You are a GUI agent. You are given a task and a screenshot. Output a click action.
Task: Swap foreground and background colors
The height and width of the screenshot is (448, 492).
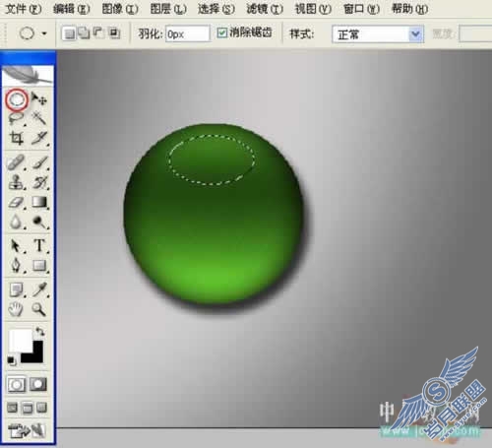point(40,332)
